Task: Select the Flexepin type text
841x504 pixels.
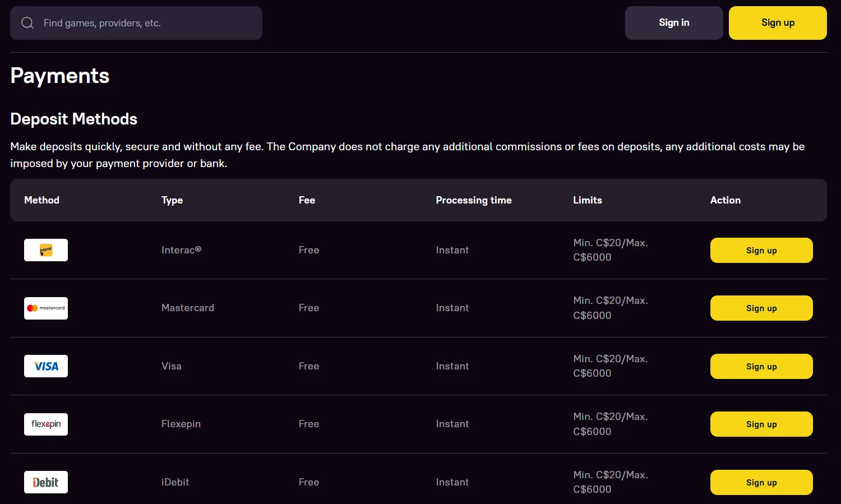Action: click(181, 424)
